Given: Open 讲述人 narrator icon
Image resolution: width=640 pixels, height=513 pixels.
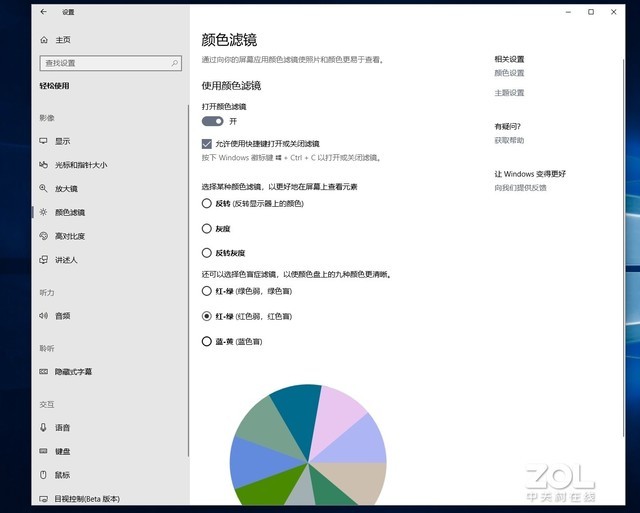Looking at the screenshot, I should [x=44, y=260].
